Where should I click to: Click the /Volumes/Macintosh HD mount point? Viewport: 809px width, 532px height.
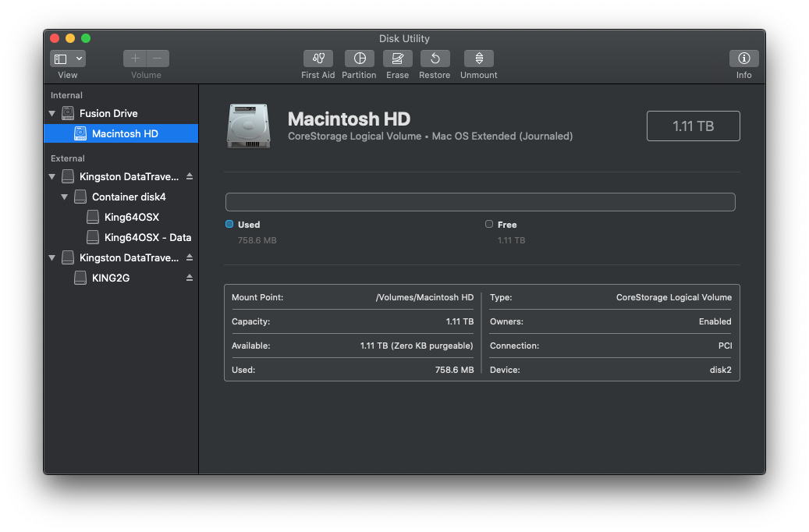(424, 297)
